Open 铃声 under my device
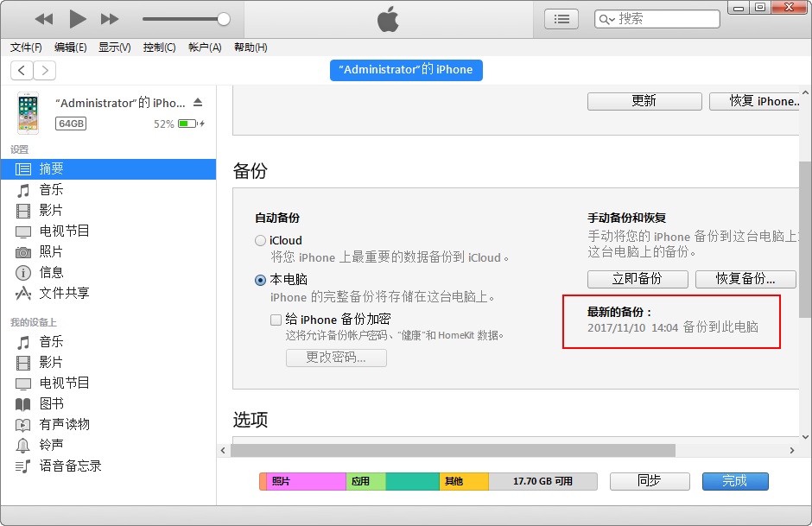The image size is (812, 526). 51,445
